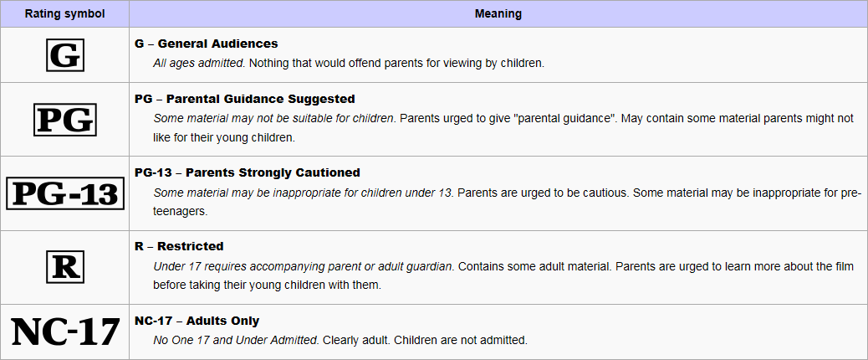Click the italic 'All ages admitted' text
Screen dimensions: 868x360
[x=199, y=63]
